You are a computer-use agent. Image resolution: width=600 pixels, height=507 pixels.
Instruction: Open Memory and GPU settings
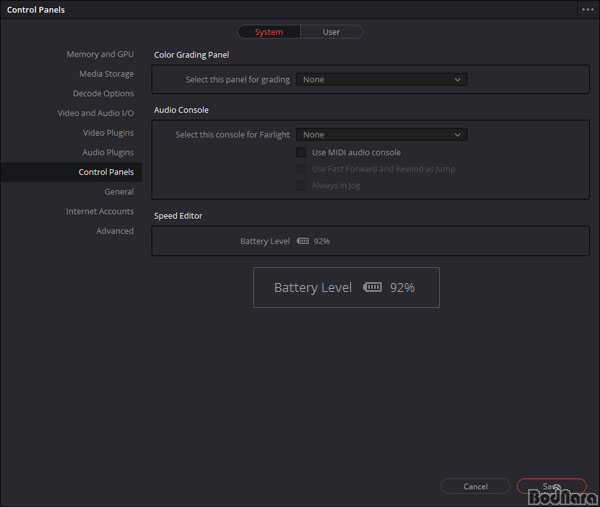pyautogui.click(x=100, y=54)
